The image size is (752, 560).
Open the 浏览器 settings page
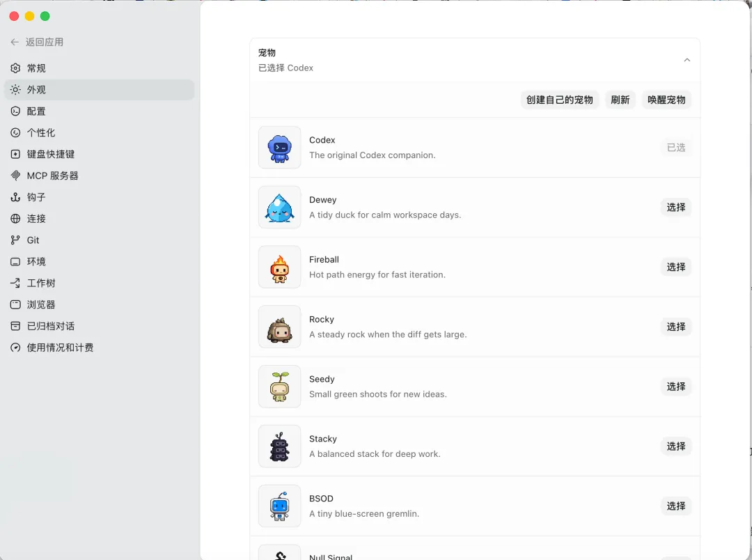[x=100, y=304]
